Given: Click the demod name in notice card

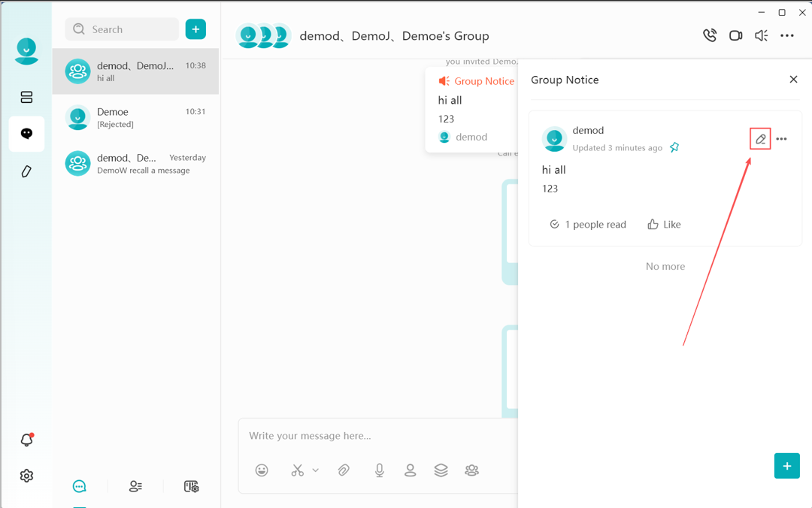Looking at the screenshot, I should pos(588,130).
